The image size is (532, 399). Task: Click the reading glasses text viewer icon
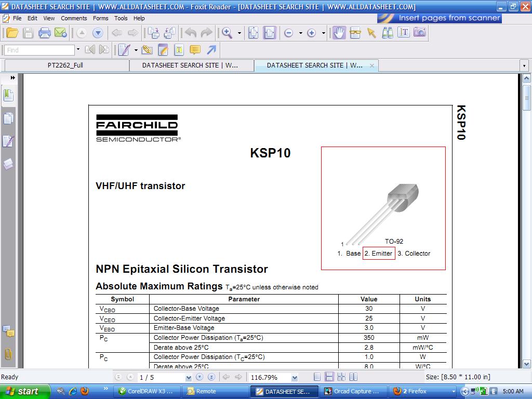[355, 33]
